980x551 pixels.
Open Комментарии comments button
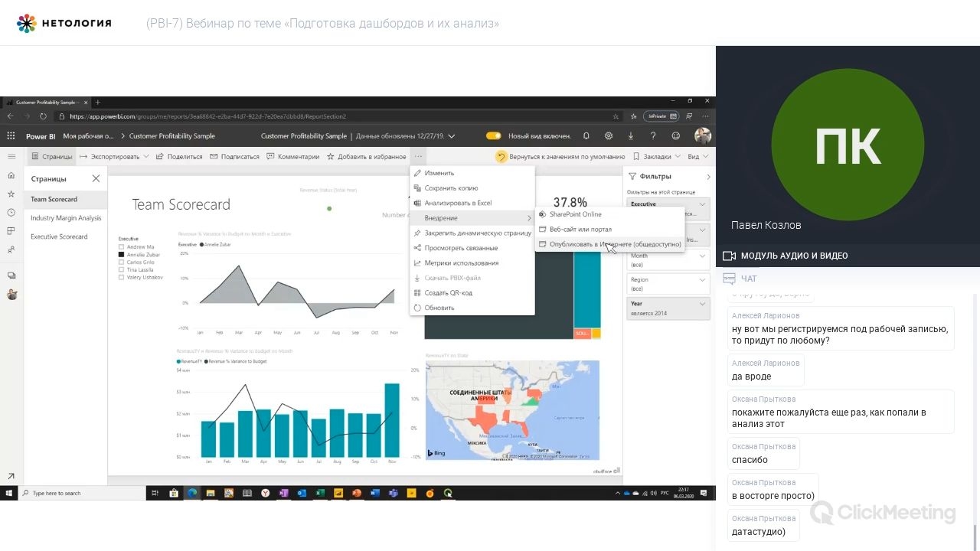coord(293,156)
